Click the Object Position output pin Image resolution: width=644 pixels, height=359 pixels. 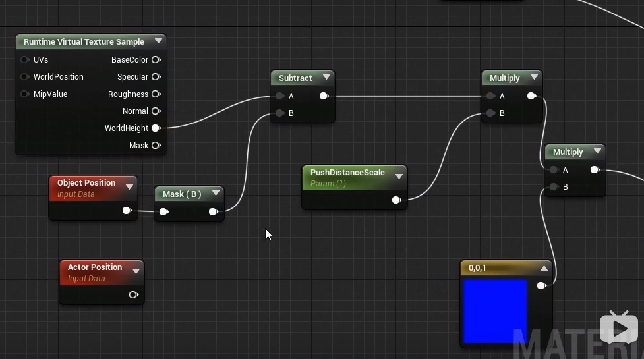tap(127, 211)
